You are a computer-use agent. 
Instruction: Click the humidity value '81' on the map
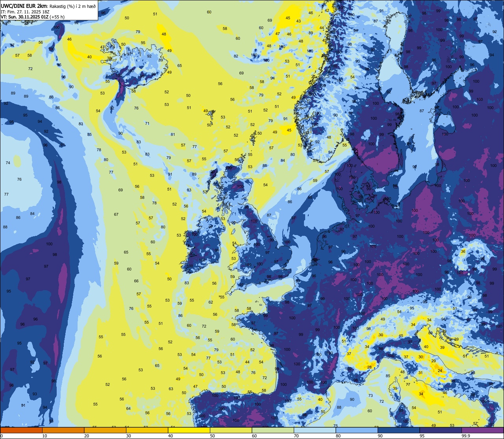173,134
